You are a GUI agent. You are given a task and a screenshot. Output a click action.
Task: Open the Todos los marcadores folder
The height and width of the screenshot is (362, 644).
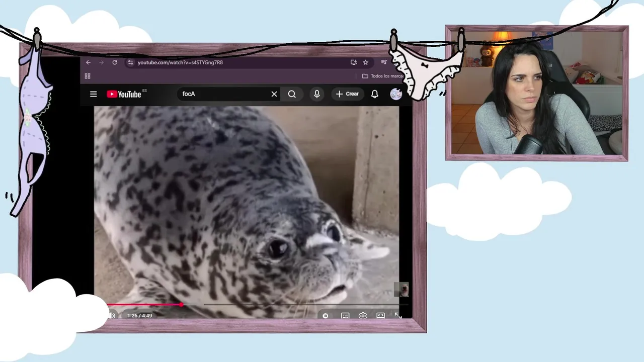[x=382, y=76]
